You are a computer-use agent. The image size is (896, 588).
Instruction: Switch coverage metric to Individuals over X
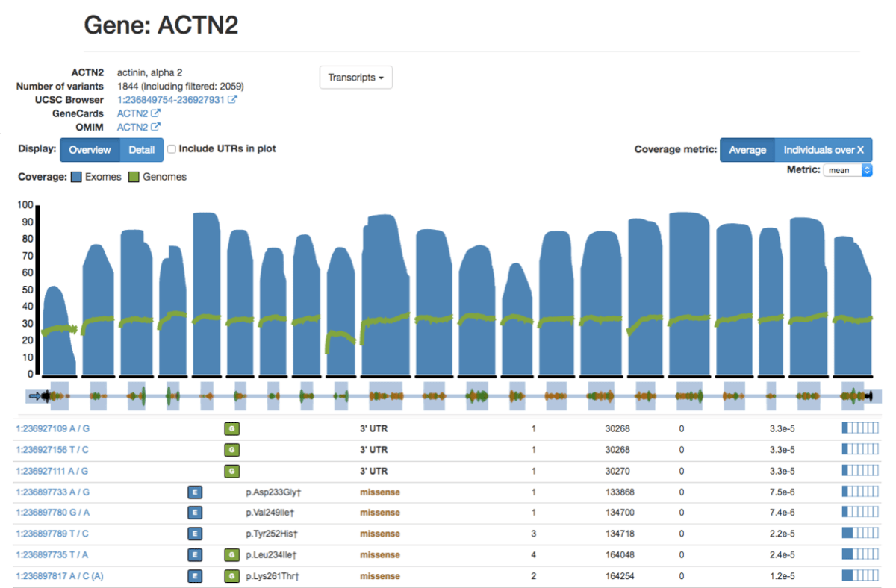point(824,150)
